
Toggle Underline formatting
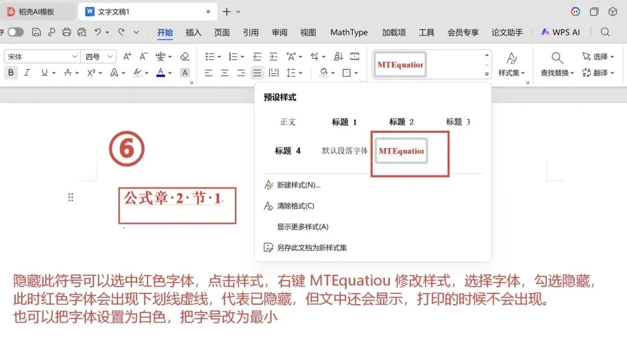[x=44, y=73]
